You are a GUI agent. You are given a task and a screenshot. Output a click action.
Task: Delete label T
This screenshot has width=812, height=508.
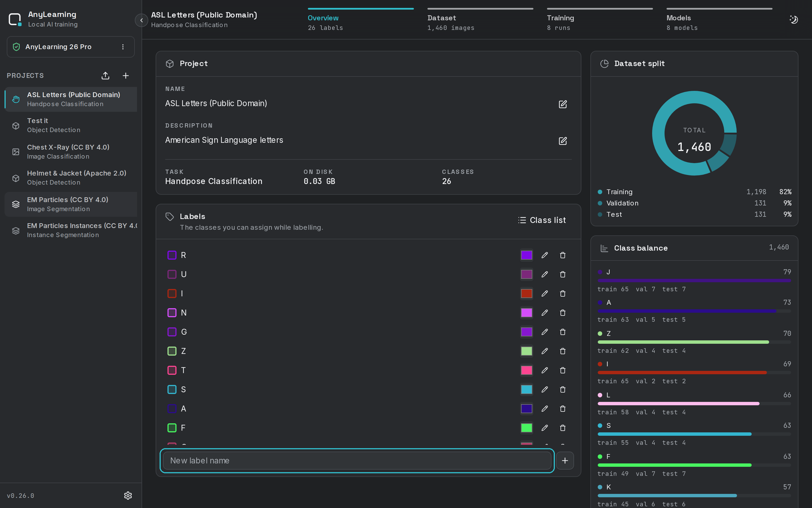(x=563, y=370)
